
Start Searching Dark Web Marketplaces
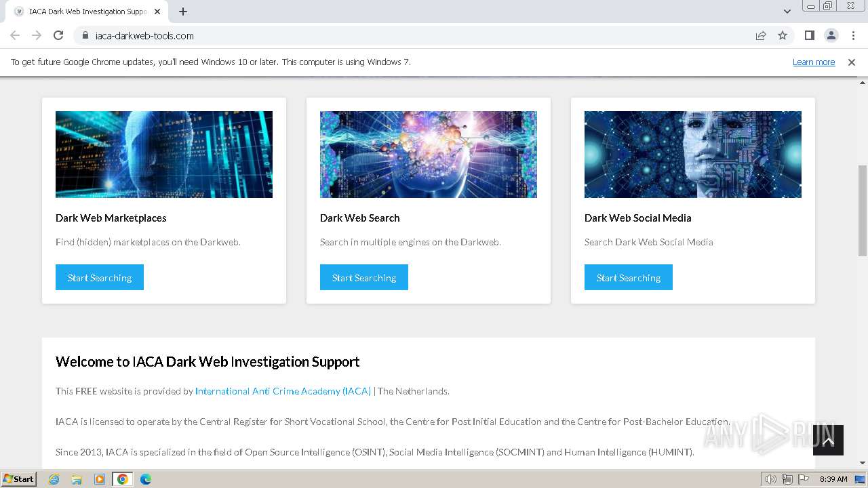100,277
